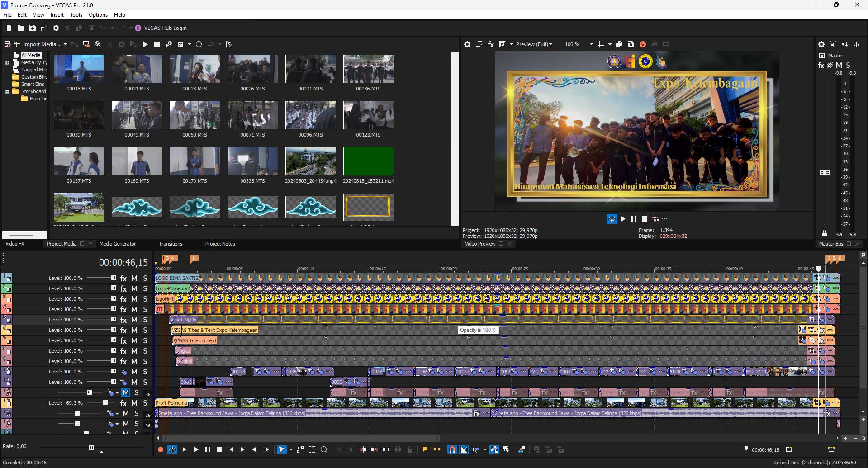Click the Save project icon

(x=33, y=28)
